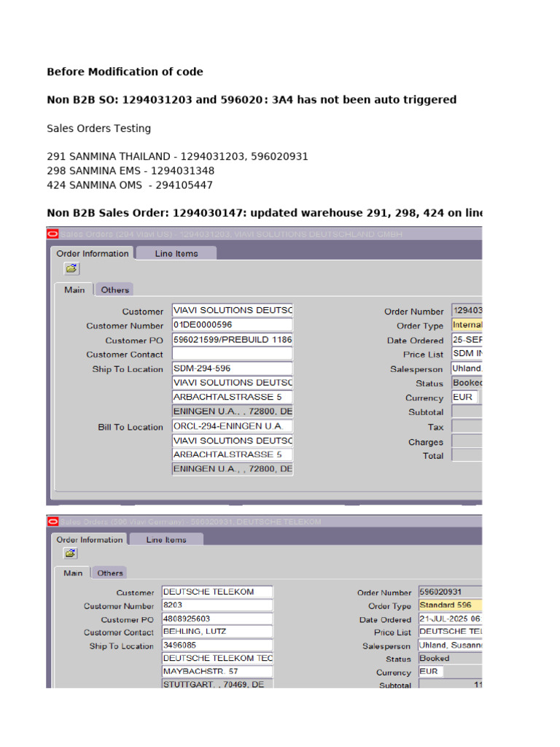Click Bill To Location field ORCL-294-ENINGEN
The width and height of the screenshot is (560, 747).
233,426
